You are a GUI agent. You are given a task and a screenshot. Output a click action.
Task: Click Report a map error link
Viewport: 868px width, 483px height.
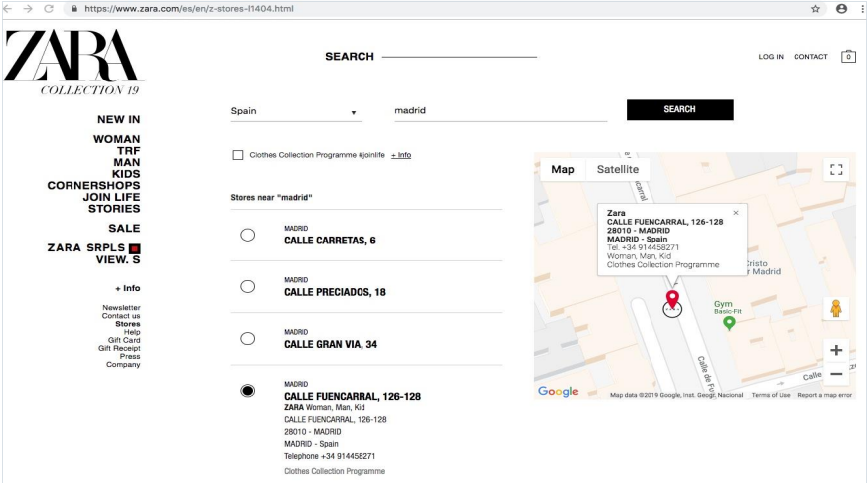[824, 395]
